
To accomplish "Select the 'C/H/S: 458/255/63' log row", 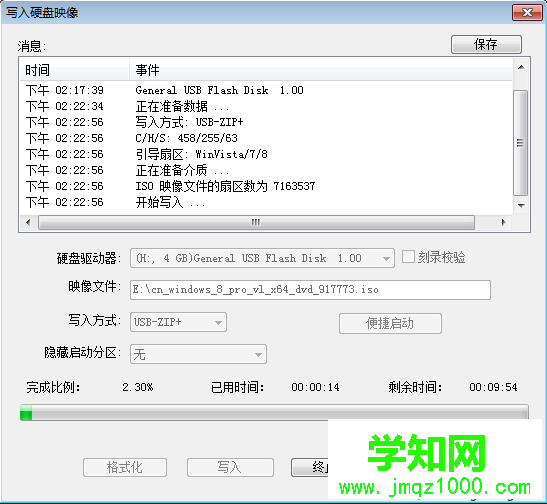I will point(266,138).
